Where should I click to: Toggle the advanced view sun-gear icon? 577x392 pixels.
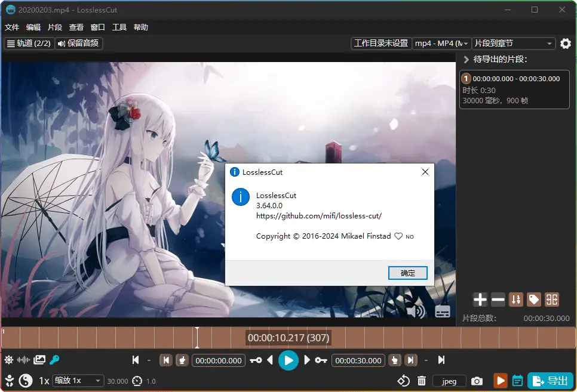pos(9,360)
